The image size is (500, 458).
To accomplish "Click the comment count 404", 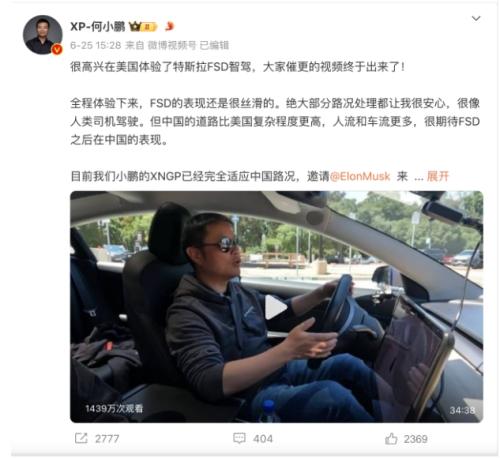I will coord(263,439).
